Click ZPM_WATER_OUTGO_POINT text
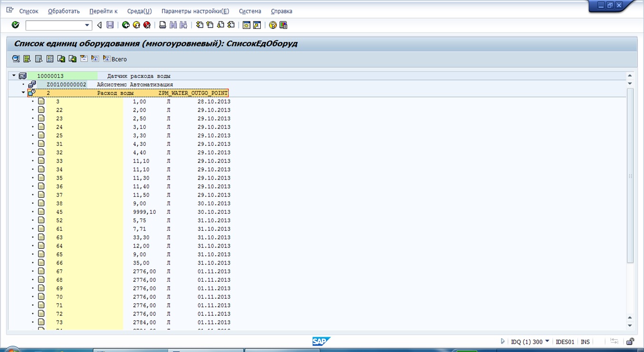644x352 pixels. tap(193, 93)
